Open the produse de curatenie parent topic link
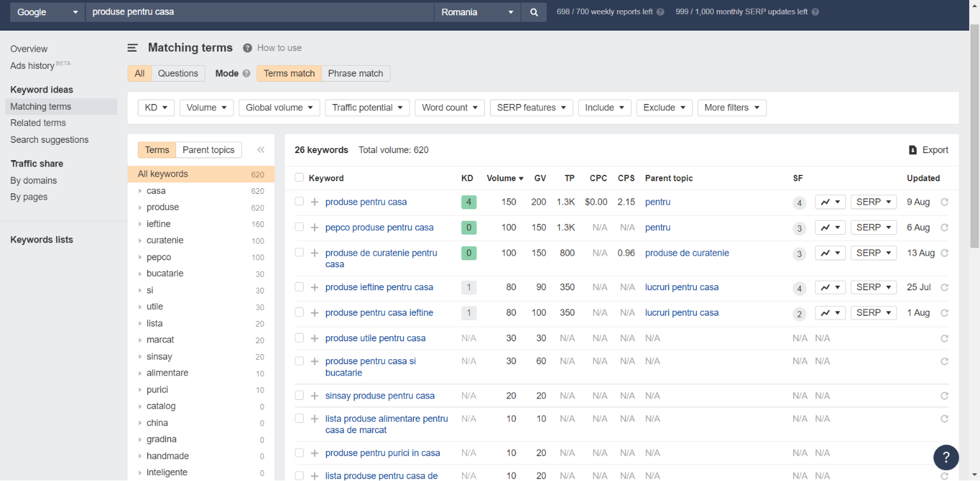Image resolution: width=980 pixels, height=481 pixels. [x=687, y=253]
